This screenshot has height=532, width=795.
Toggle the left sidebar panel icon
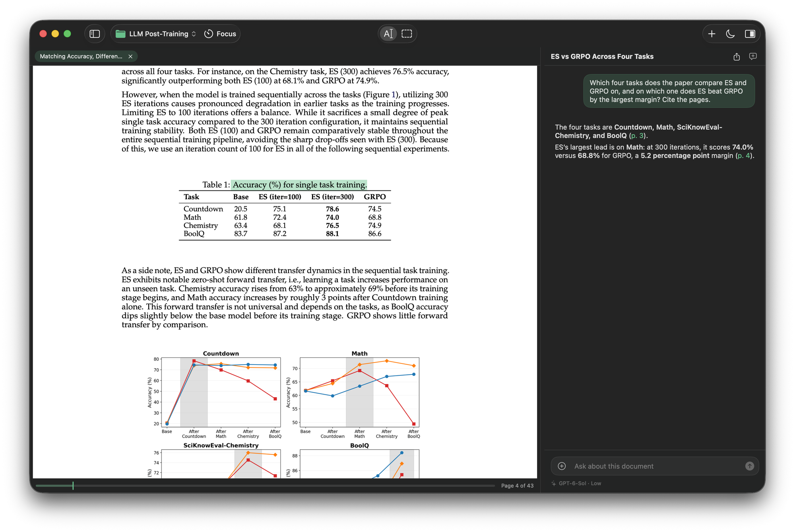pos(95,34)
